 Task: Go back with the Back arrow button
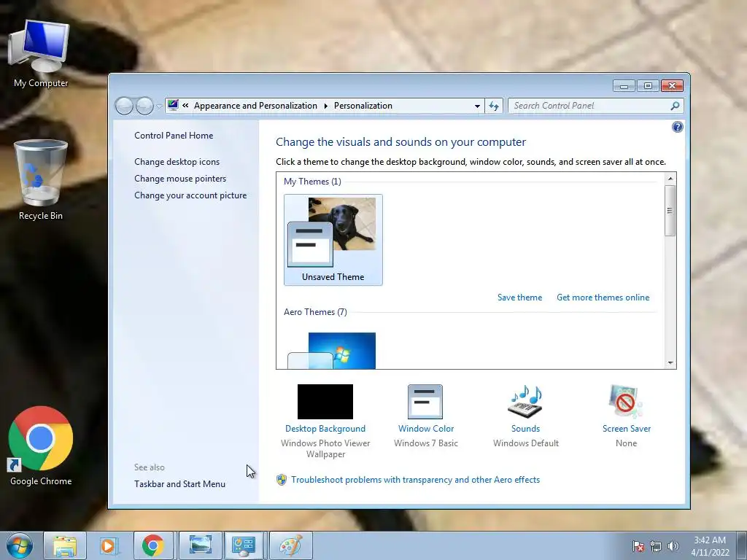[x=124, y=106]
